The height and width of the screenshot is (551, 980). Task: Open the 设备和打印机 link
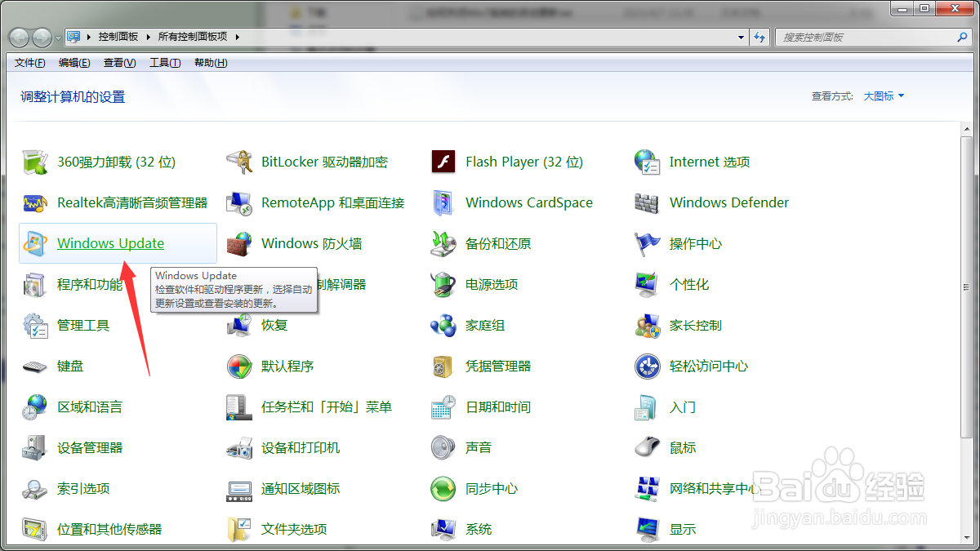click(x=301, y=447)
